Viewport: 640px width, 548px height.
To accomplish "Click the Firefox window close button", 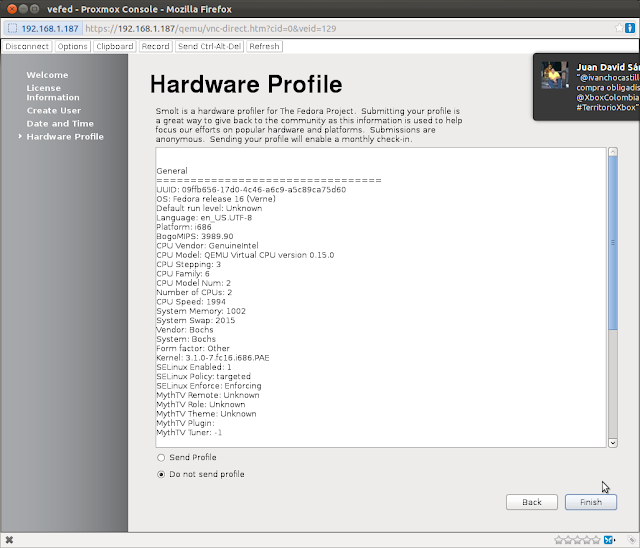I will [x=12, y=9].
